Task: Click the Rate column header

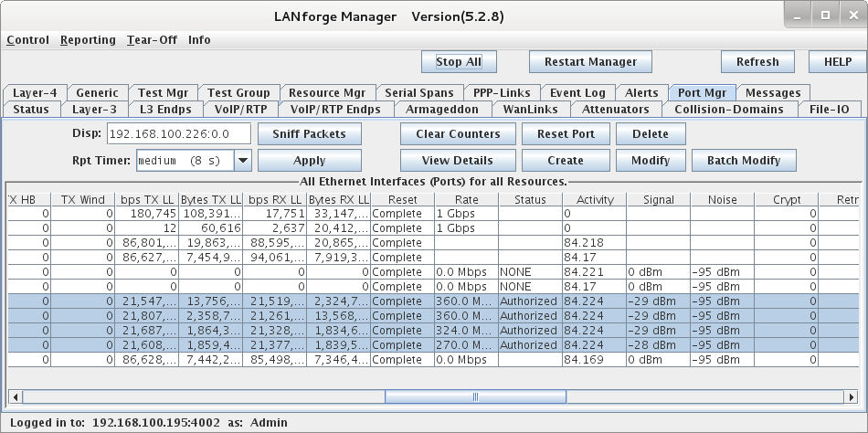Action: [x=467, y=200]
